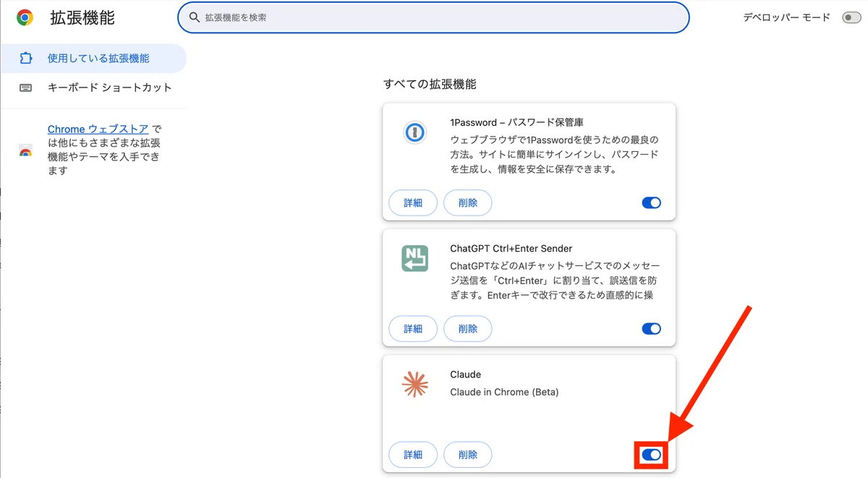
Task: Disable the 1Password extension toggle
Action: (x=651, y=203)
